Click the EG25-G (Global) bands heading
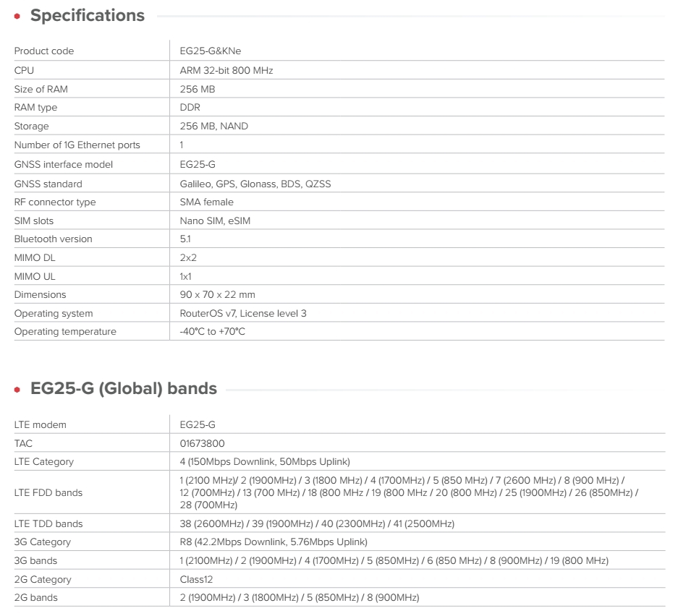The width and height of the screenshot is (678, 616). coord(123,388)
